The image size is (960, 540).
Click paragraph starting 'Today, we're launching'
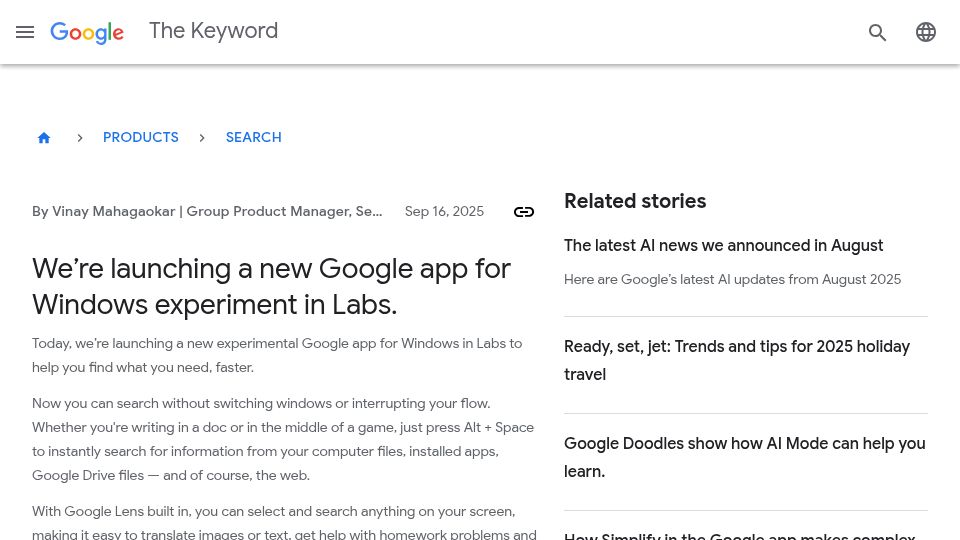(x=277, y=355)
